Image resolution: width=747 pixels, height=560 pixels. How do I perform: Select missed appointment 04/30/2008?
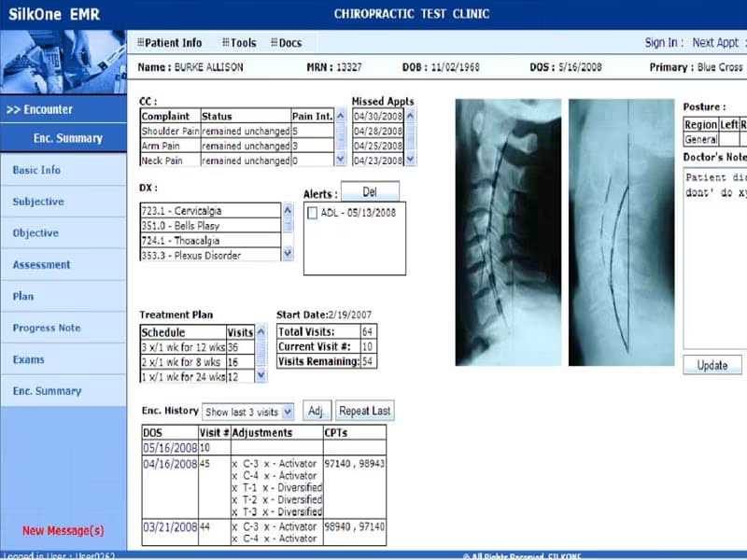378,116
